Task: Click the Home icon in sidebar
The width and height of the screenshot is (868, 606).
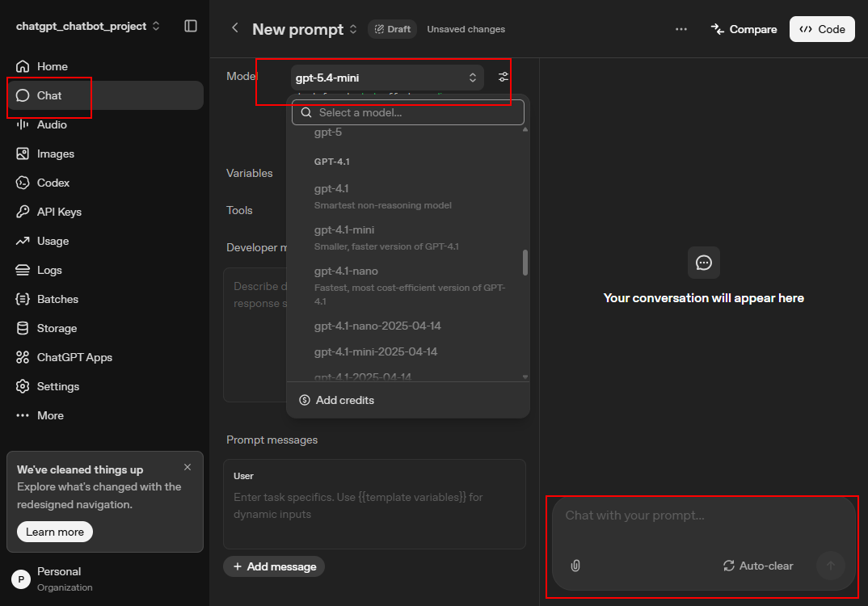Action: (22, 66)
